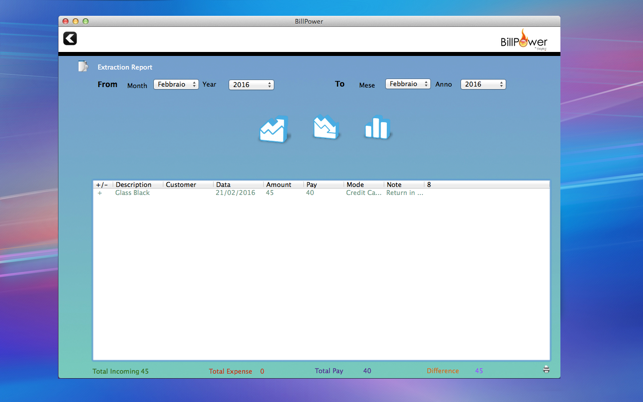This screenshot has width=643, height=402.
Task: Click the Difference label
Action: (442, 371)
